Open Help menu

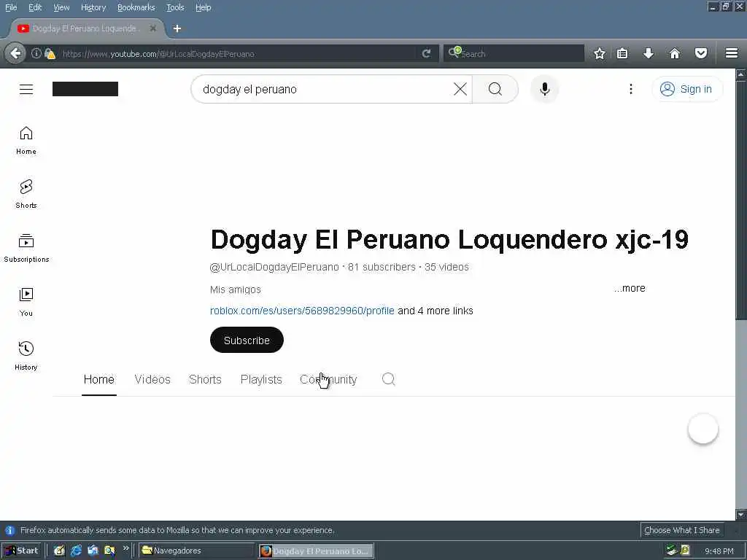pyautogui.click(x=204, y=7)
